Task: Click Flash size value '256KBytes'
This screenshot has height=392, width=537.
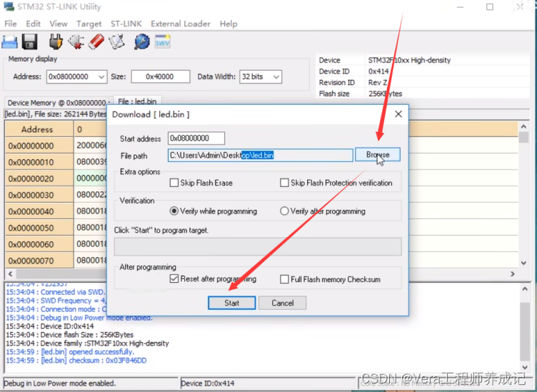Action: pyautogui.click(x=386, y=94)
